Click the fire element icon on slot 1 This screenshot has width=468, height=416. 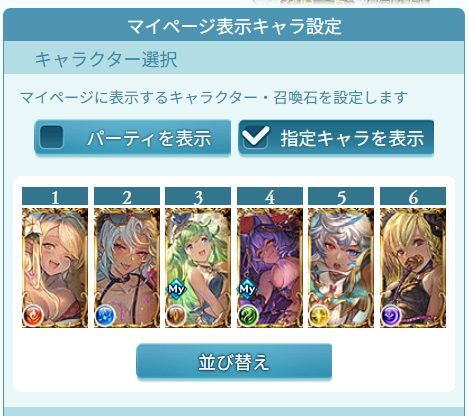(33, 316)
